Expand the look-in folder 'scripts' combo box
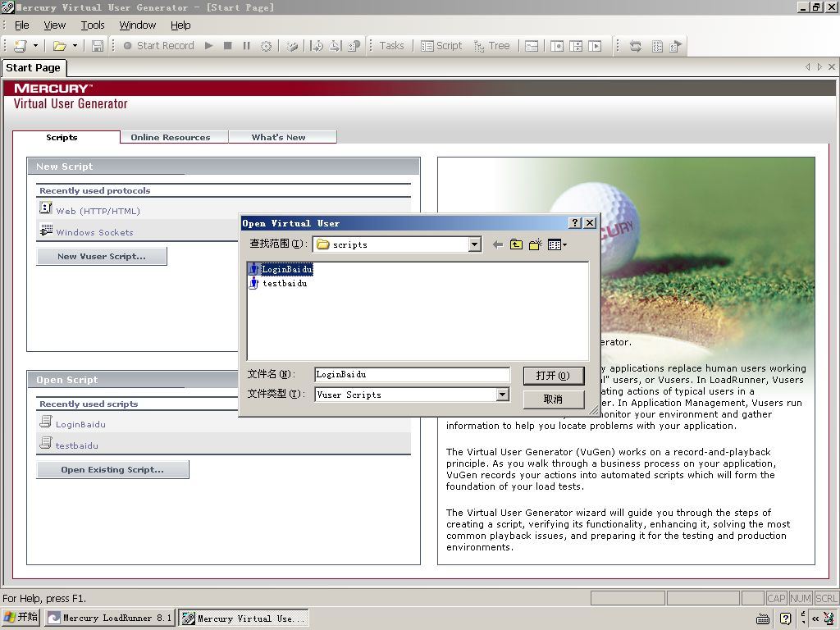The image size is (840, 630). (x=475, y=244)
